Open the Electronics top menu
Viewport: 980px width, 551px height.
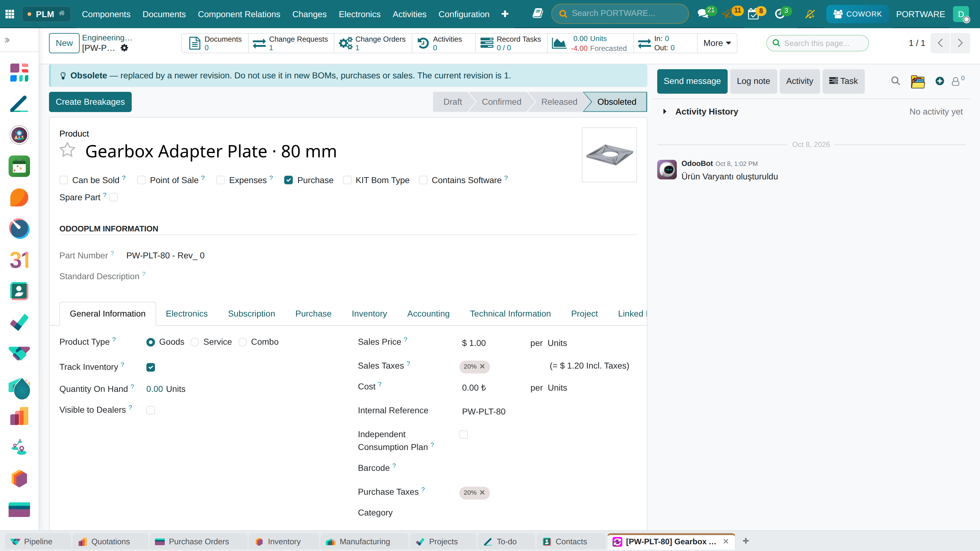click(360, 14)
